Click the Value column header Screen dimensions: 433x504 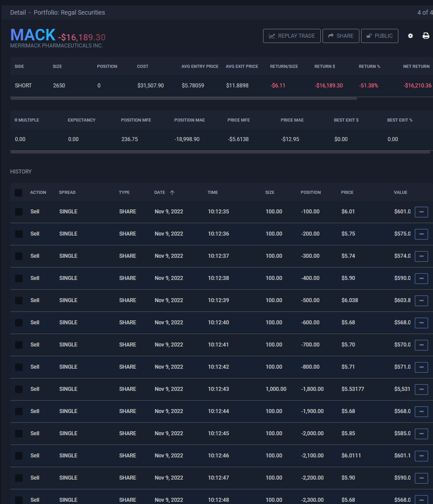click(x=401, y=193)
